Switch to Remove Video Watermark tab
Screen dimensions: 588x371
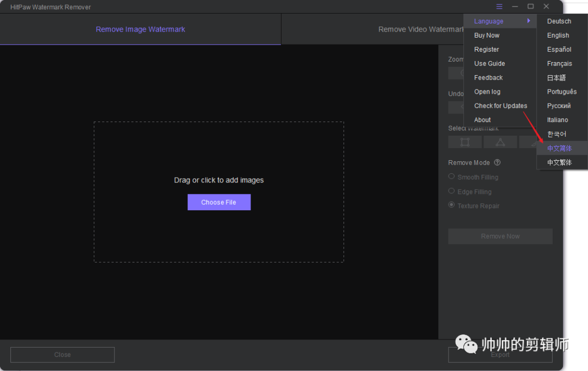tap(421, 29)
